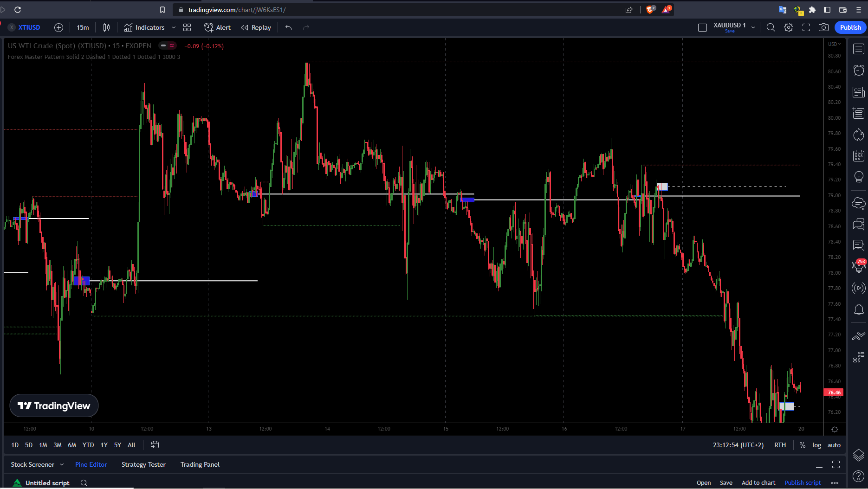Click the browser address bar URL

pos(237,10)
